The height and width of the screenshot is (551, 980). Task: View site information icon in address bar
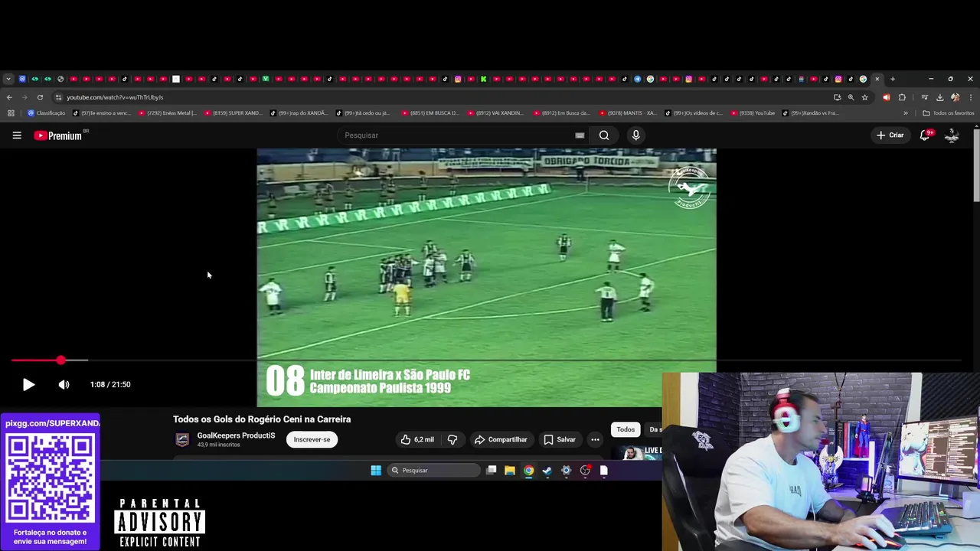coord(58,97)
